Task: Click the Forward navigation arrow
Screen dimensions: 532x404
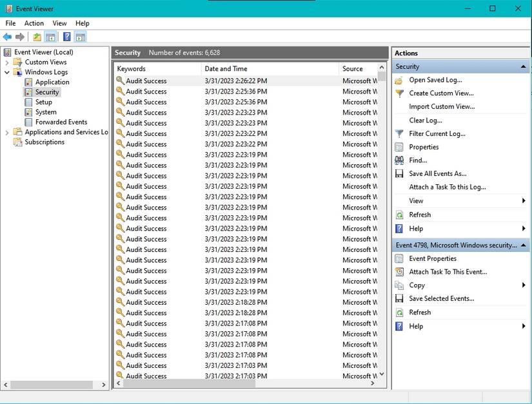Action: pyautogui.click(x=19, y=37)
